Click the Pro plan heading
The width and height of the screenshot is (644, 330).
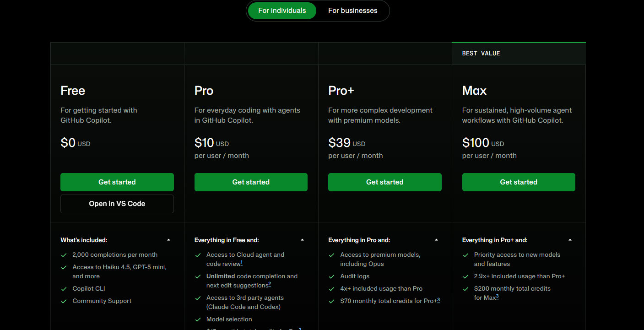204,91
